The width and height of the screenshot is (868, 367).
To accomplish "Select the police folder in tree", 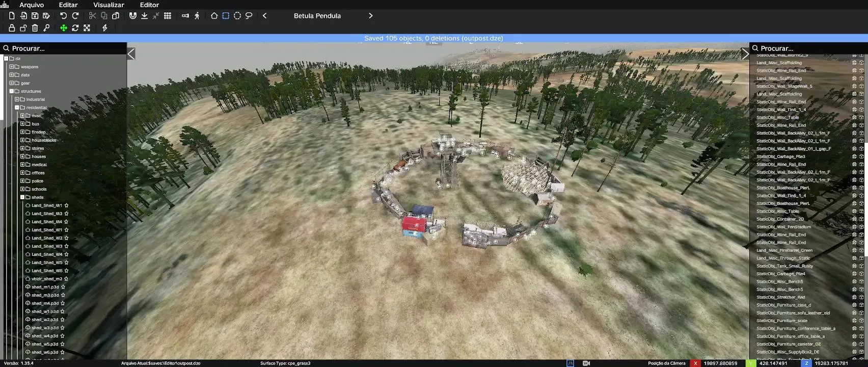I will [x=38, y=181].
